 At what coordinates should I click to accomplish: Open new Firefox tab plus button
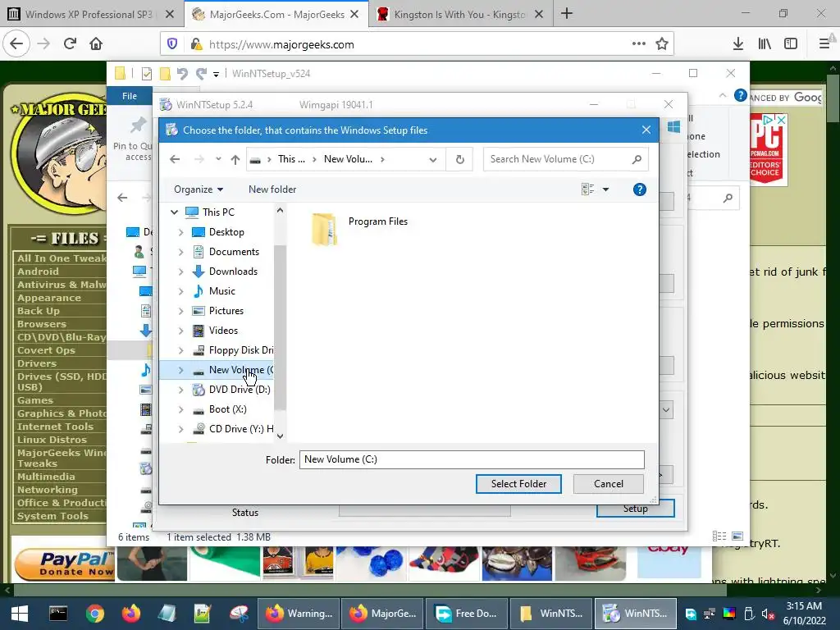[x=567, y=14]
